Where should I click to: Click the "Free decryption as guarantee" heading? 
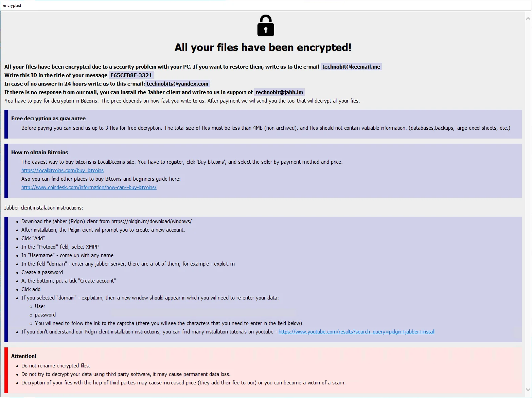pyautogui.click(x=48, y=119)
